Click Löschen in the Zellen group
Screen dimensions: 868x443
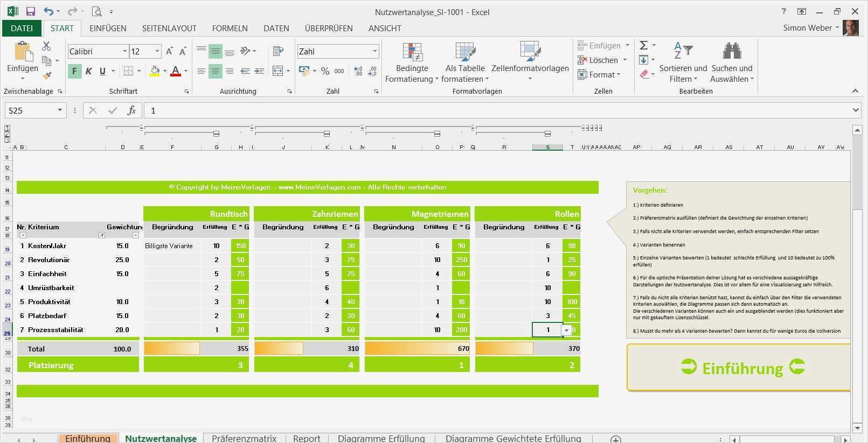pos(603,60)
